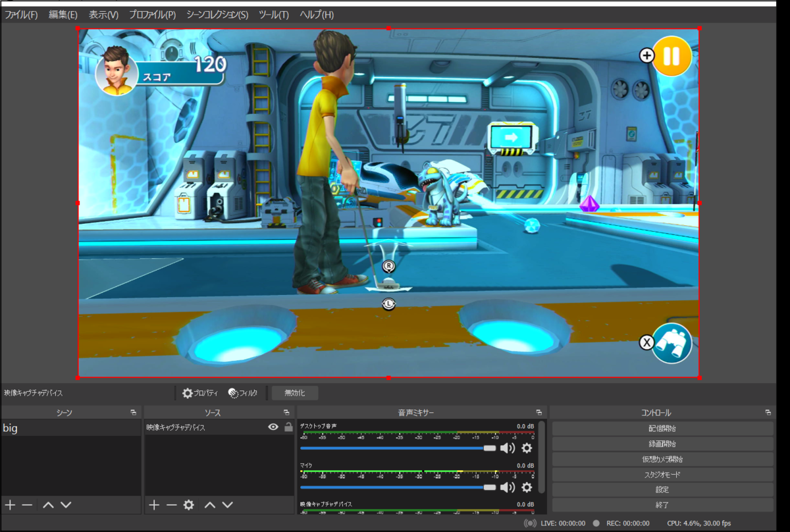This screenshot has width=790, height=532.
Task: Click the LIVE streaming status icon
Action: [530, 523]
